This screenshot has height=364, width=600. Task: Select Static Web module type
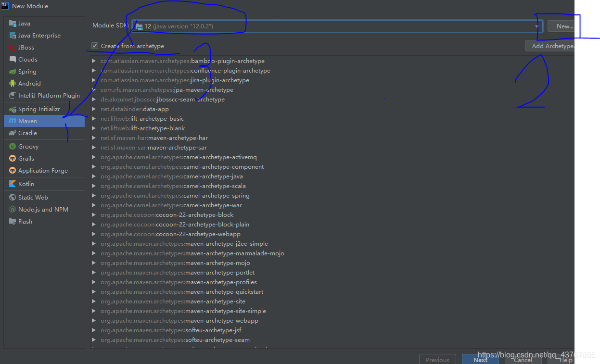pos(44,197)
